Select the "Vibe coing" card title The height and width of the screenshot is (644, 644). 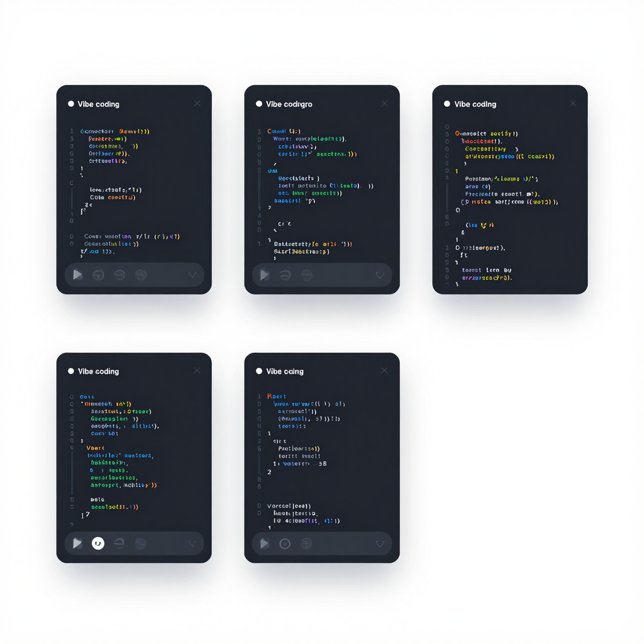pos(284,371)
